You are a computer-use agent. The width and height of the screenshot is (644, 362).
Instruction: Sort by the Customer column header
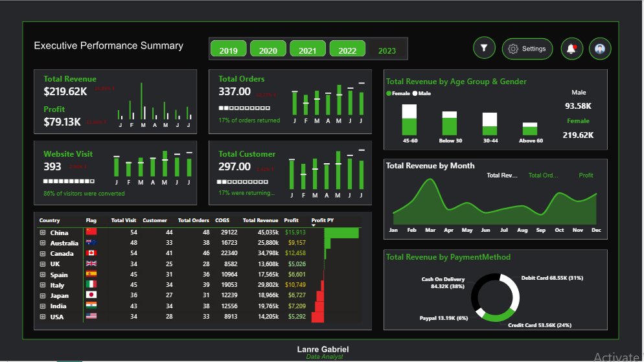pyautogui.click(x=154, y=220)
